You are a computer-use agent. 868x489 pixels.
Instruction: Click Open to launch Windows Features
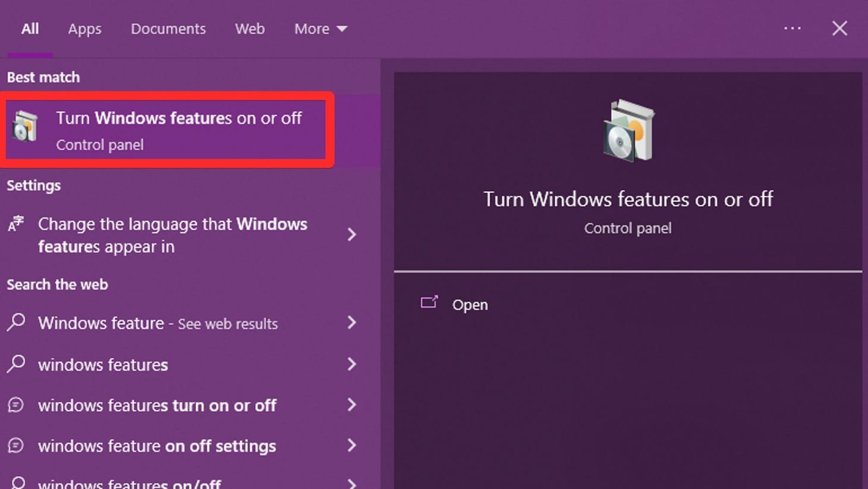470,304
